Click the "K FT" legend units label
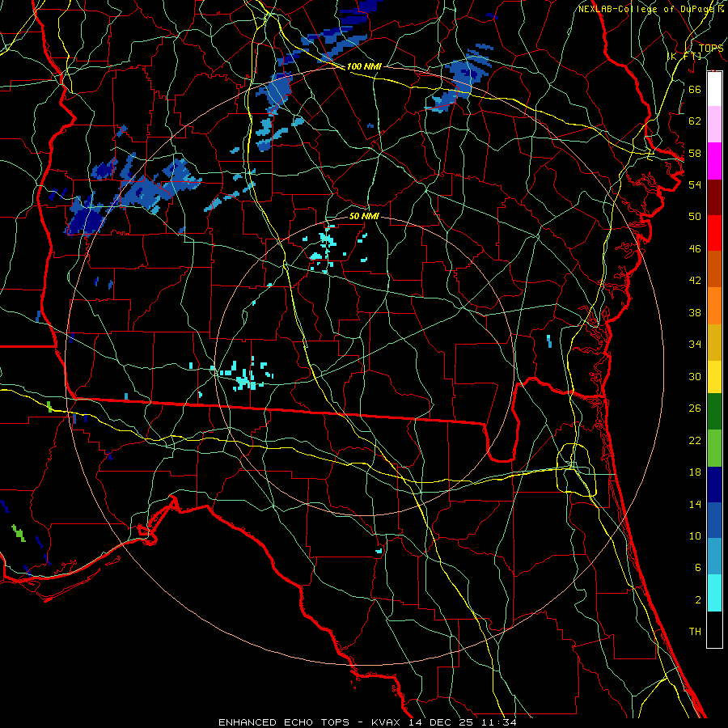Image resolution: width=728 pixels, height=728 pixels. pyautogui.click(x=684, y=56)
